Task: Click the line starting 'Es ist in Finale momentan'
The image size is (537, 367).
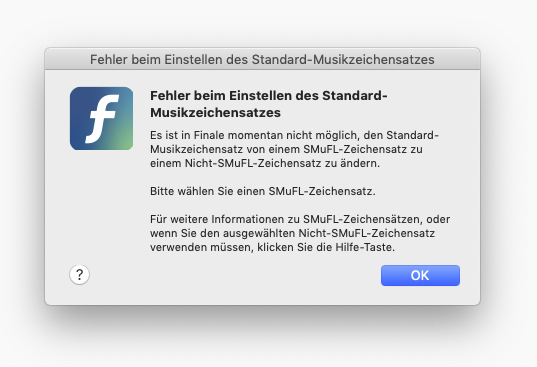Action: coord(294,135)
